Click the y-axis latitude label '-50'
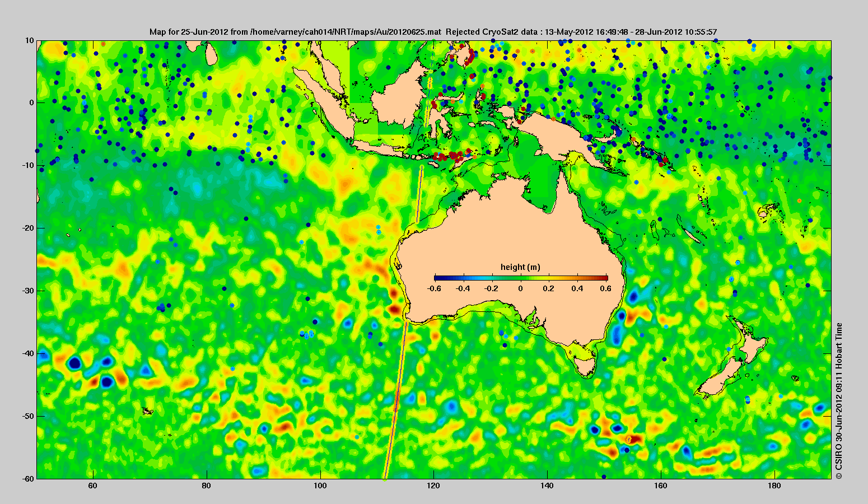 coord(28,416)
